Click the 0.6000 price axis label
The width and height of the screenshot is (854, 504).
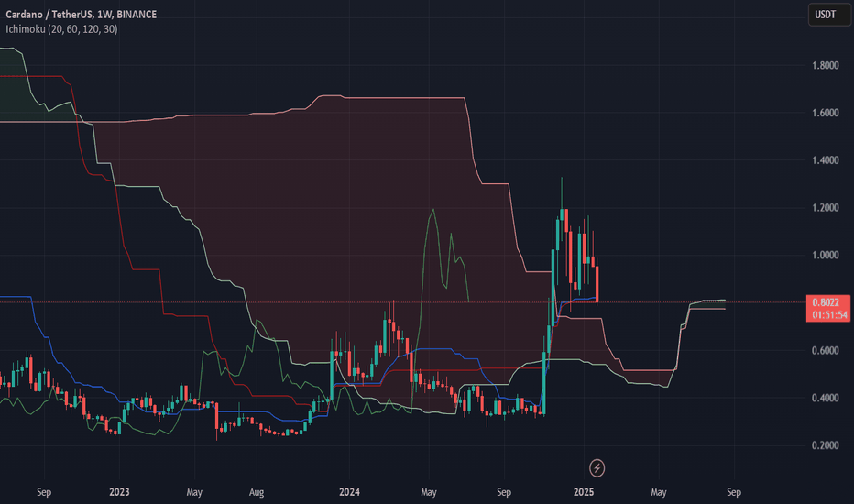click(825, 350)
